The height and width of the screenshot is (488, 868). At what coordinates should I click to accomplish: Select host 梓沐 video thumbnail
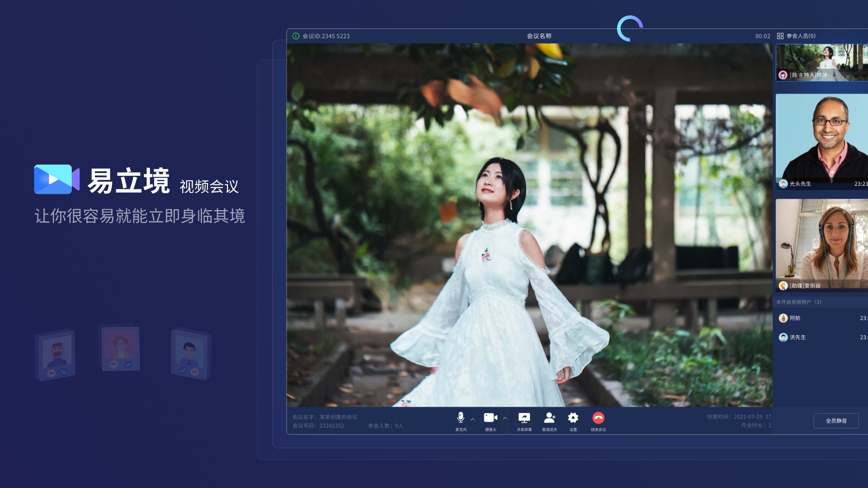point(822,62)
